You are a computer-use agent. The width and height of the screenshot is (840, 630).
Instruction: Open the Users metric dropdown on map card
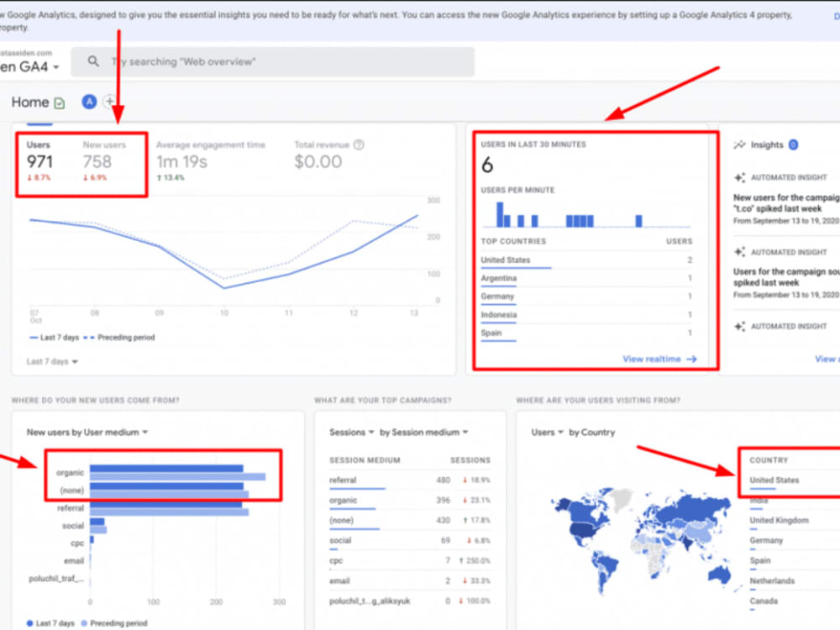(x=547, y=433)
